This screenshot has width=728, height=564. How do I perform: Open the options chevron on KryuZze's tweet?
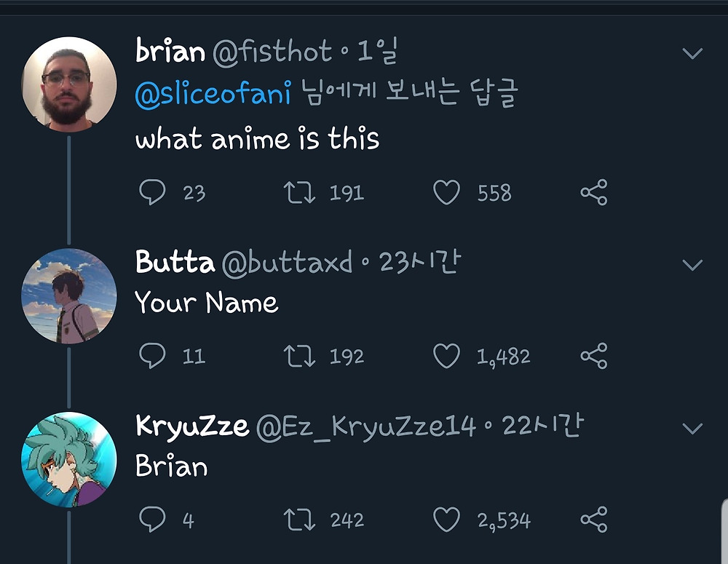(x=692, y=428)
